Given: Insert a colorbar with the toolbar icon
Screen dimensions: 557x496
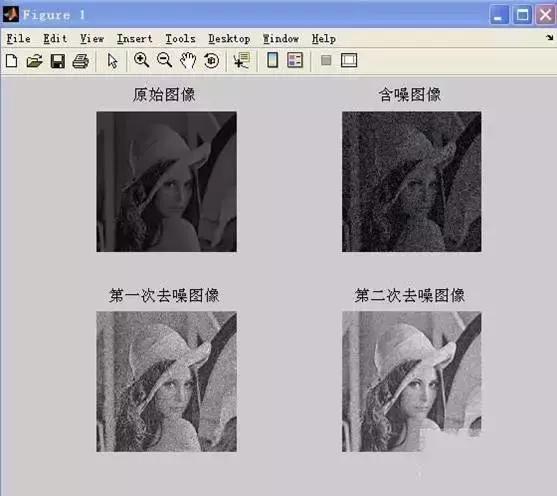Looking at the screenshot, I should point(272,60).
